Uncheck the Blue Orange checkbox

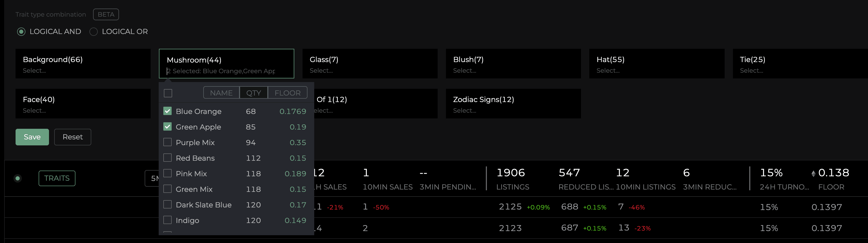click(167, 111)
